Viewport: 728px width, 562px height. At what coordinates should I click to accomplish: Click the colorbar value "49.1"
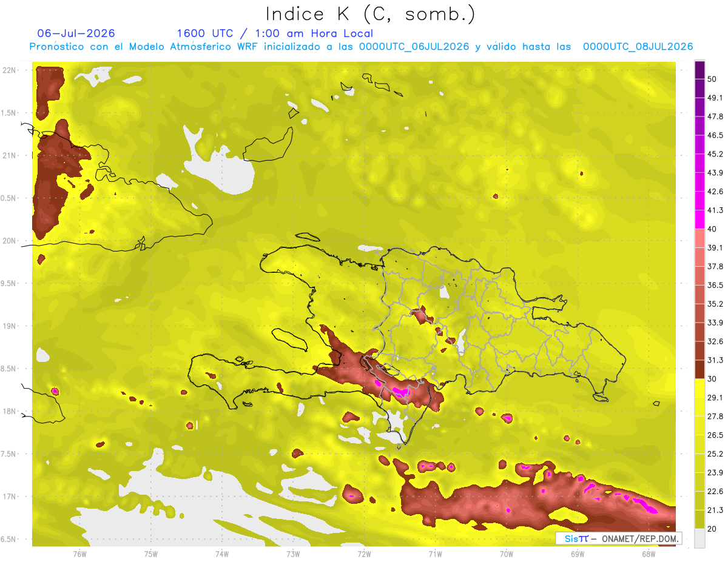[x=715, y=98]
